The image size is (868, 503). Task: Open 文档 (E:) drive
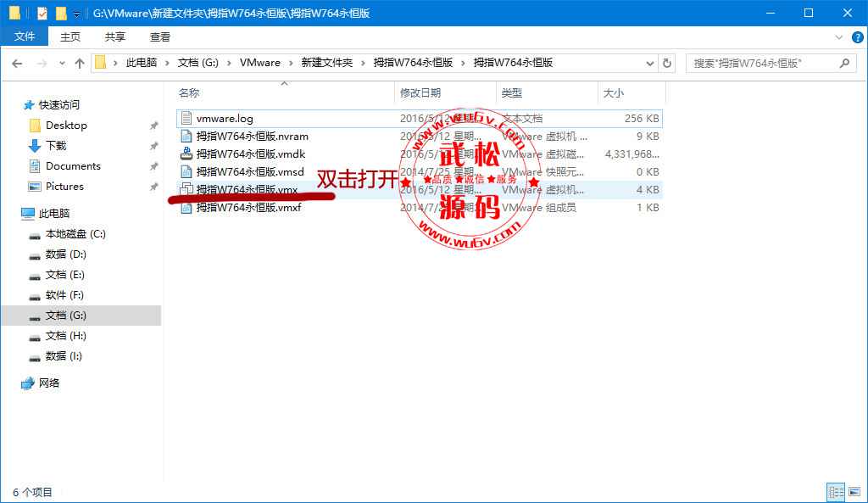tap(64, 275)
